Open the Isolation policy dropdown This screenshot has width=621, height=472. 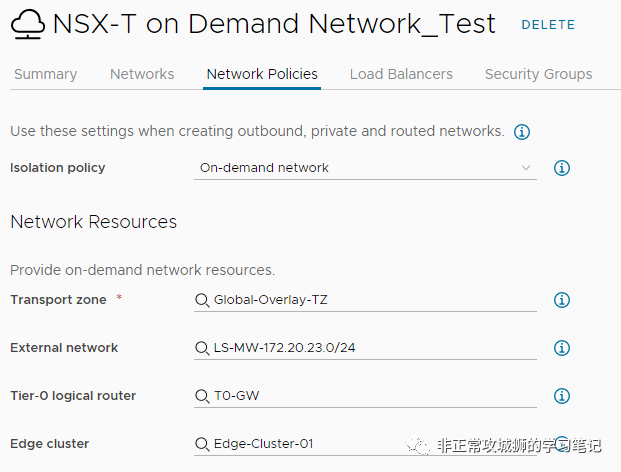point(365,168)
